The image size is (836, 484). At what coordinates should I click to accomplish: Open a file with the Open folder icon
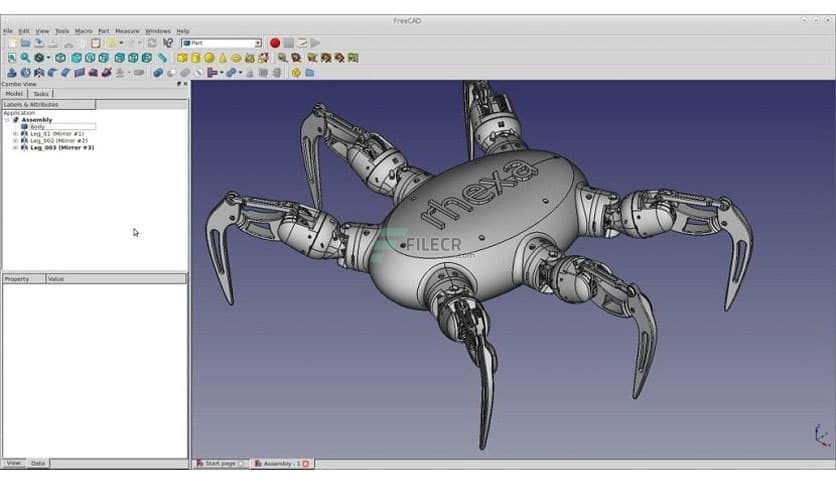[26, 43]
